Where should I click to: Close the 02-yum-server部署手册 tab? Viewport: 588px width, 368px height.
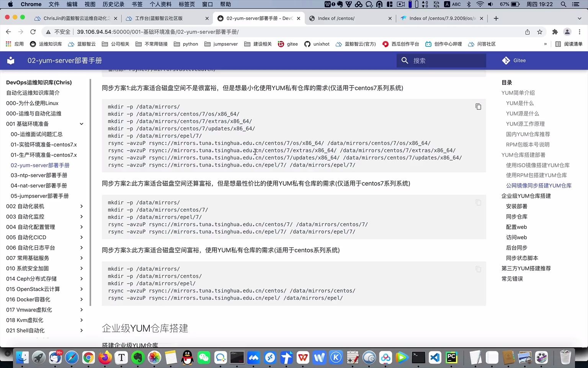point(299,18)
